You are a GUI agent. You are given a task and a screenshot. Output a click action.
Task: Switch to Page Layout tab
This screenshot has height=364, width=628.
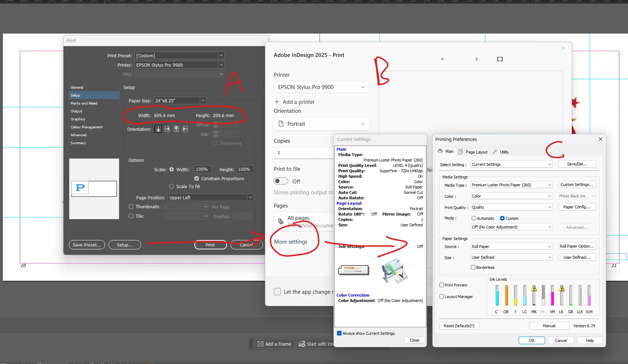pyautogui.click(x=473, y=152)
